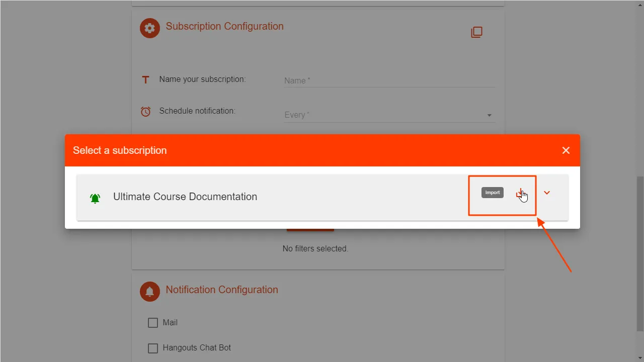The height and width of the screenshot is (362, 644).
Task: Close the Select a subscription dialog
Action: tap(566, 150)
